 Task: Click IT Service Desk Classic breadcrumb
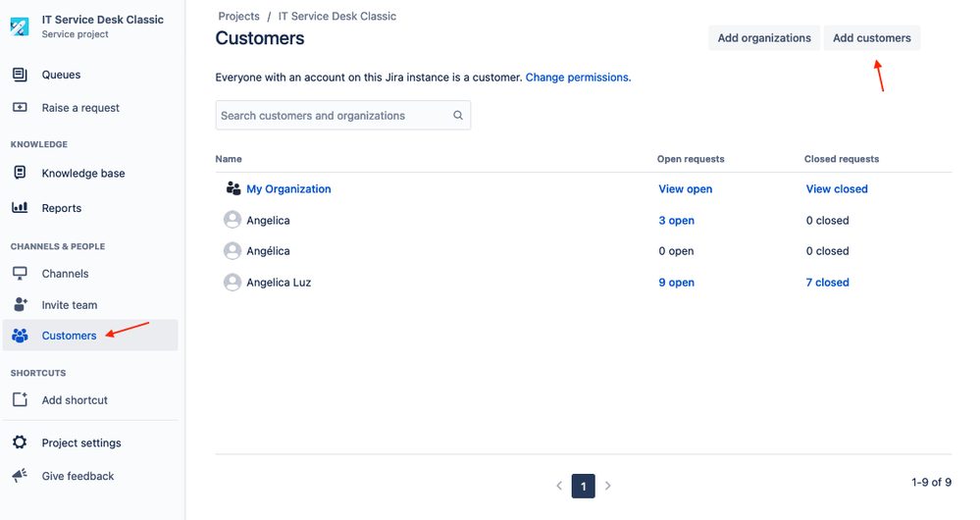tap(336, 17)
